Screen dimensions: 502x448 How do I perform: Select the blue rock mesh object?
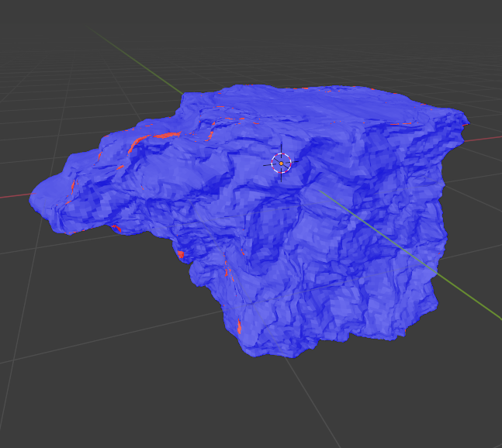pos(250,221)
